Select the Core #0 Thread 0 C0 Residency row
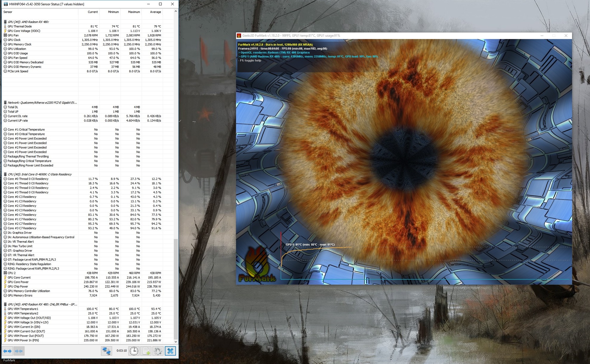The image size is (590, 364). [88, 179]
